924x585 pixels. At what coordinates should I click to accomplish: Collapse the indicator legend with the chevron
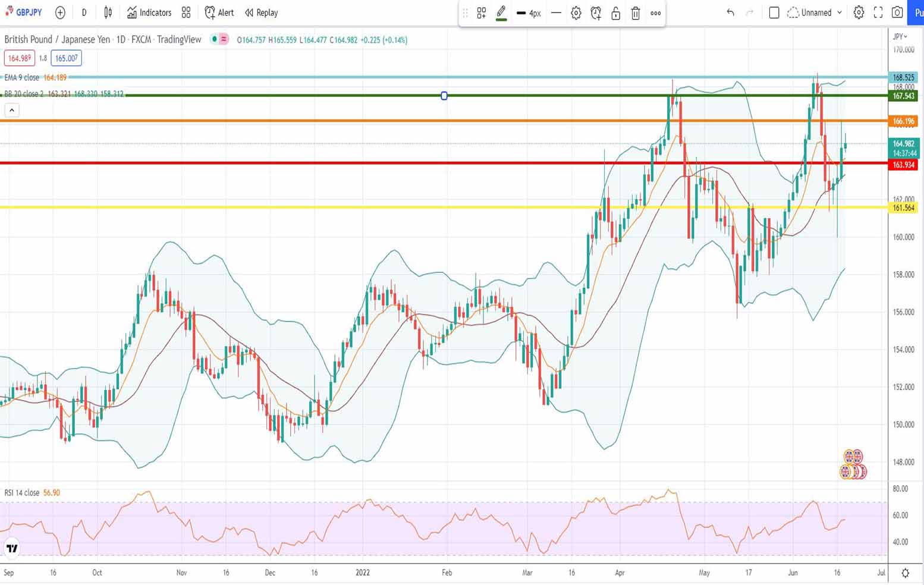coord(12,110)
